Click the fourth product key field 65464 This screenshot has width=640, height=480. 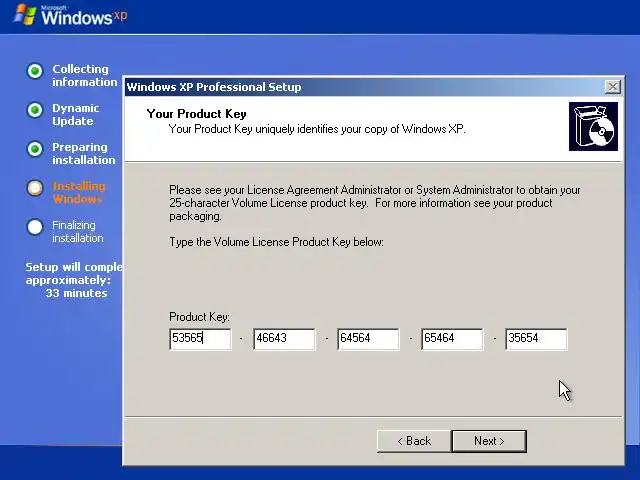click(452, 339)
